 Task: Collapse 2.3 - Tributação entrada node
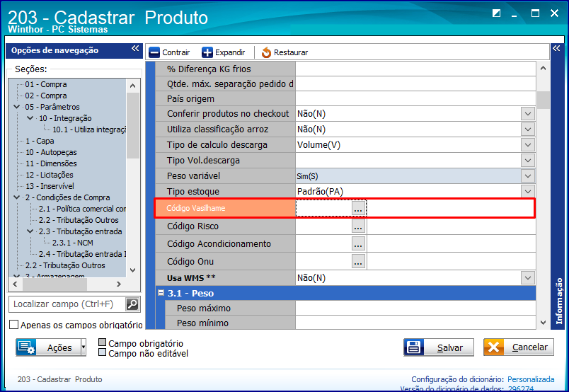pyautogui.click(x=30, y=231)
